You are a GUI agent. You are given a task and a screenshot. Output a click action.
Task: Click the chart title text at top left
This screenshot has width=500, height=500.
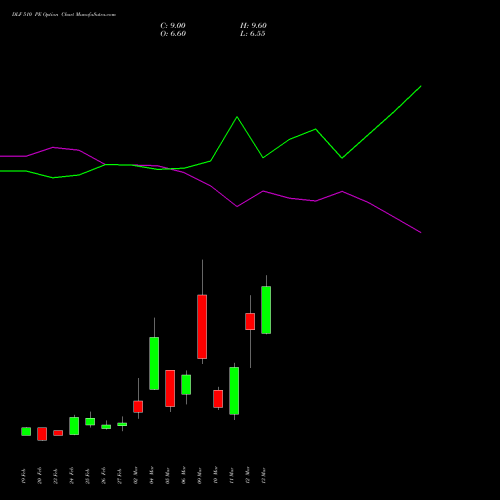[64, 15]
